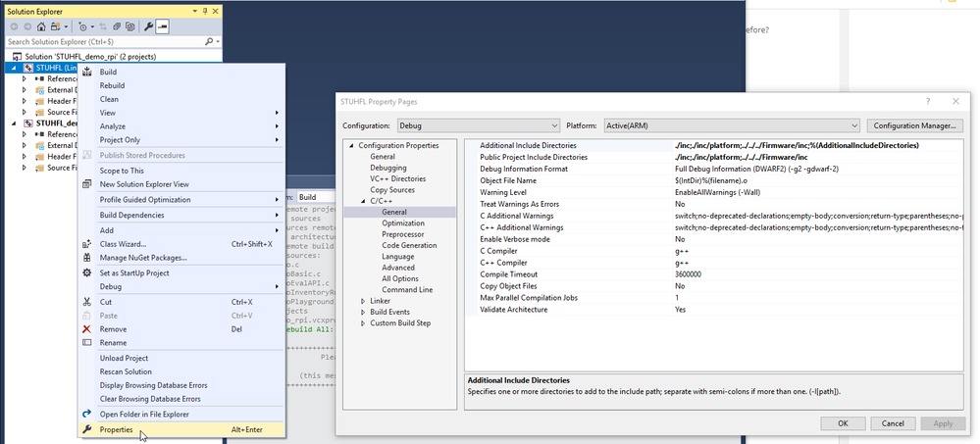Open the Configuration dropdown showing Debug
Image resolution: width=980 pixels, height=444 pixels.
[x=479, y=125]
